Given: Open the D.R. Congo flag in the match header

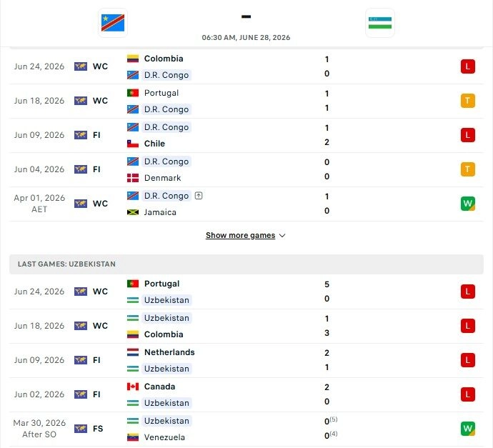Looking at the screenshot, I should coord(113,23).
